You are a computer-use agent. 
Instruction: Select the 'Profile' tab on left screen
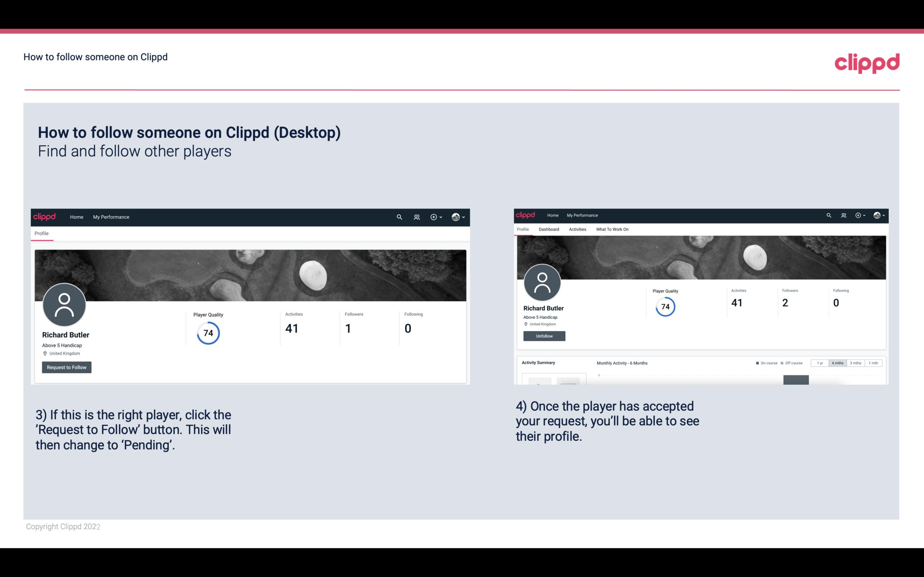click(41, 233)
